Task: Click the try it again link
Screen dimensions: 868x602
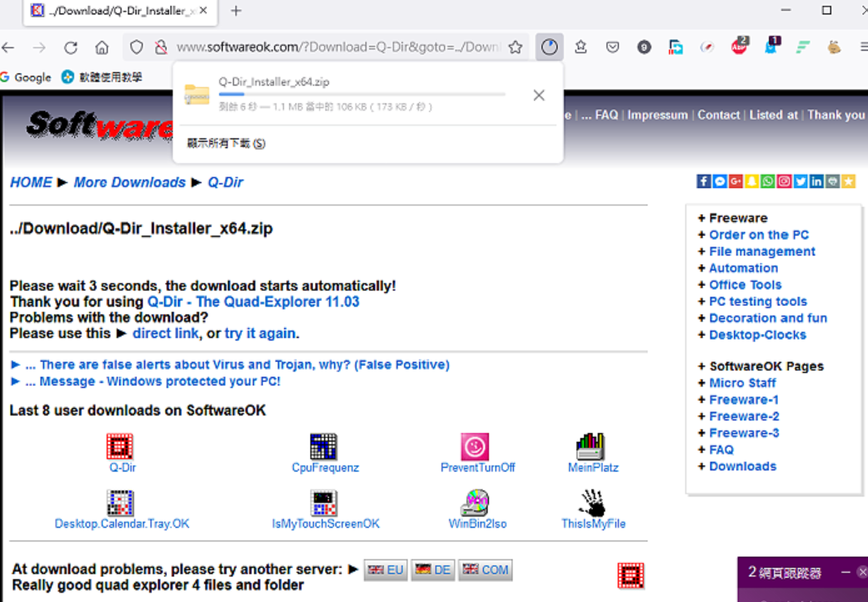Action: click(x=260, y=333)
